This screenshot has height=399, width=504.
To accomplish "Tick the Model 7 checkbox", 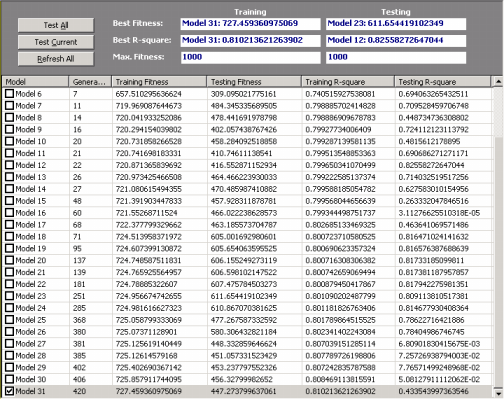I will click(x=10, y=106).
